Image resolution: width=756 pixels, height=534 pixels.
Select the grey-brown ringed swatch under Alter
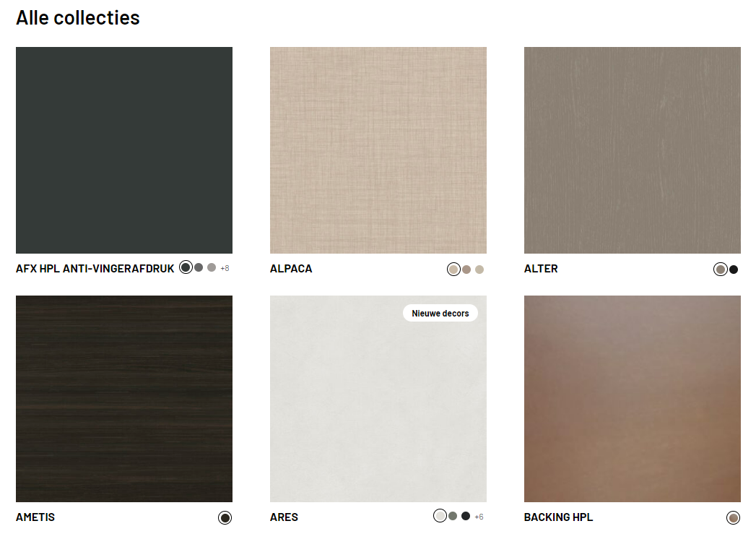[x=721, y=270]
